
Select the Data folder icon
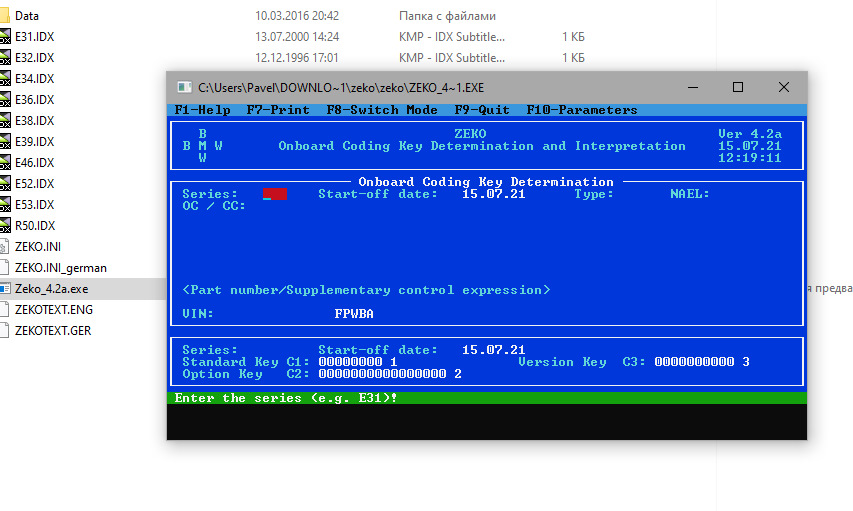coord(4,16)
